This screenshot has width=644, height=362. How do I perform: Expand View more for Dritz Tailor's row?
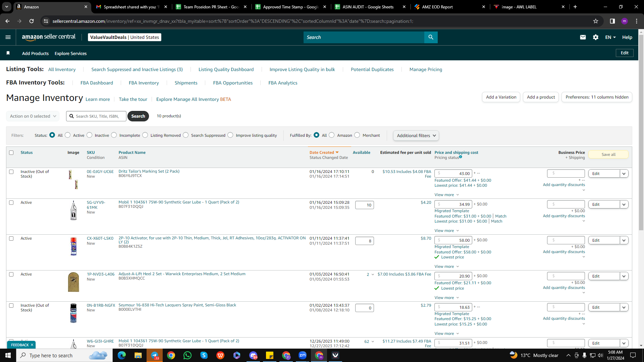(x=446, y=195)
